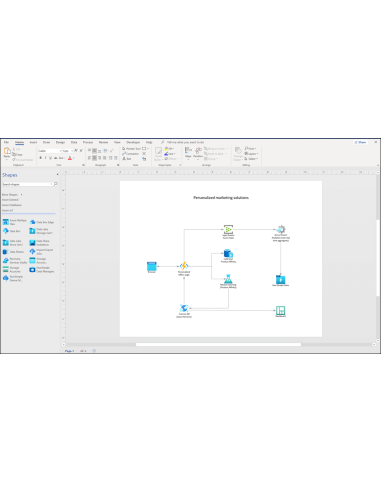Toggle Italic formatting
This screenshot has width=381, height=492.
coord(46,158)
